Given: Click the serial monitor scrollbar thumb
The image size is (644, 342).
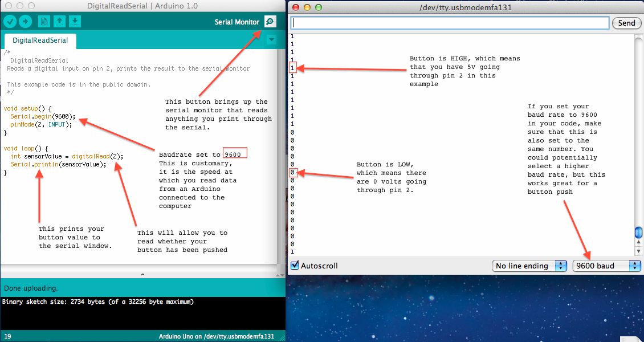Looking at the screenshot, I should 638,233.
